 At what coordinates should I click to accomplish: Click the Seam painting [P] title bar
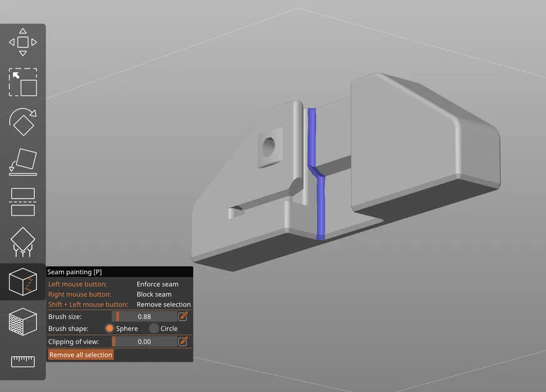coord(120,272)
